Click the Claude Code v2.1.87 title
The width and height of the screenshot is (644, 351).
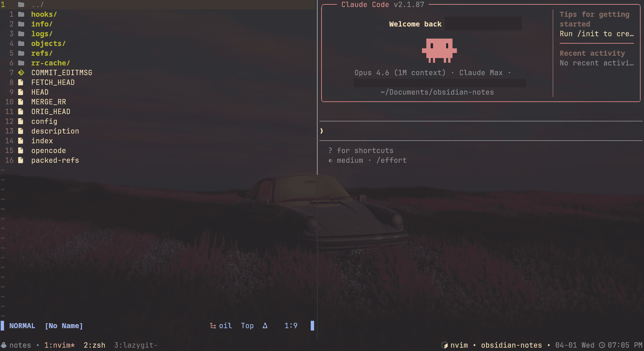pyautogui.click(x=383, y=5)
